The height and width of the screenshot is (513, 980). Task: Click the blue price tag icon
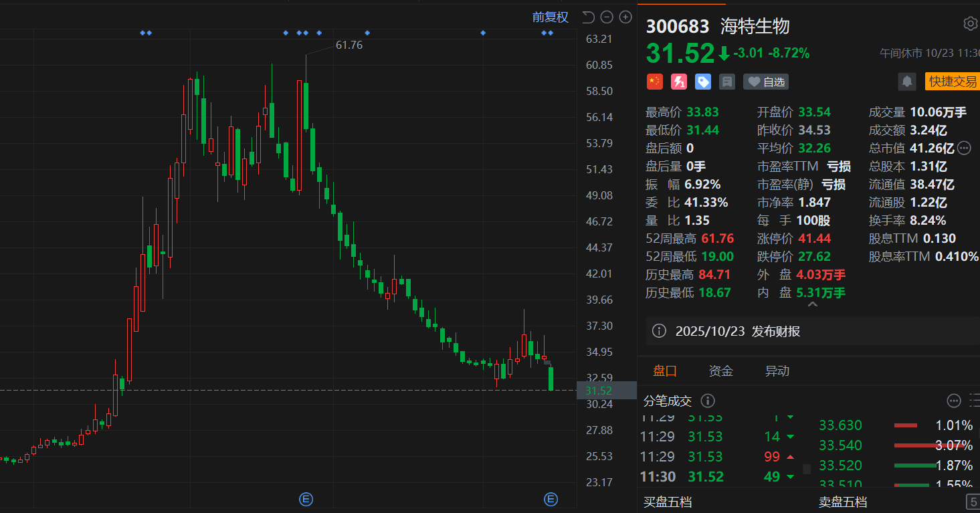702,82
